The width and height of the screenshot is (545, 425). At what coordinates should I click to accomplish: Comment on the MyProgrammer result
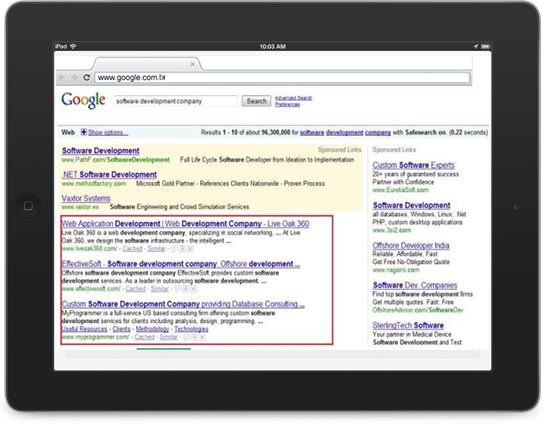(x=187, y=337)
